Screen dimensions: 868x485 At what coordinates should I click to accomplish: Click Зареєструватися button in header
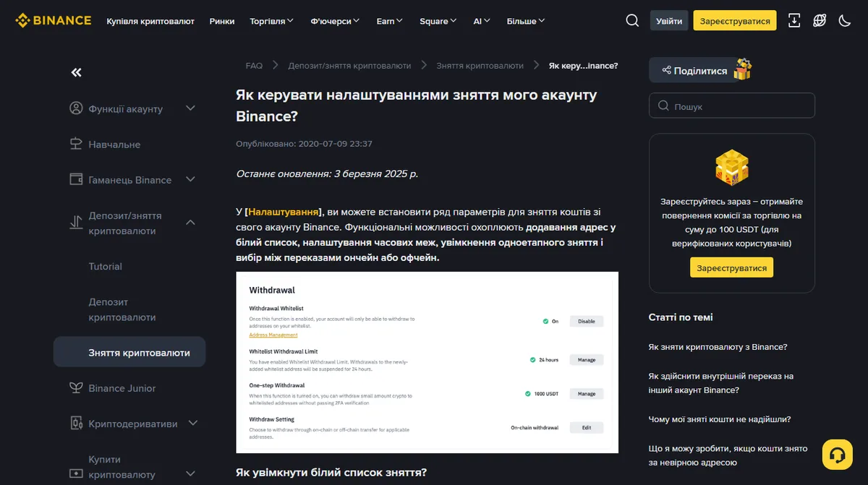[x=735, y=21]
